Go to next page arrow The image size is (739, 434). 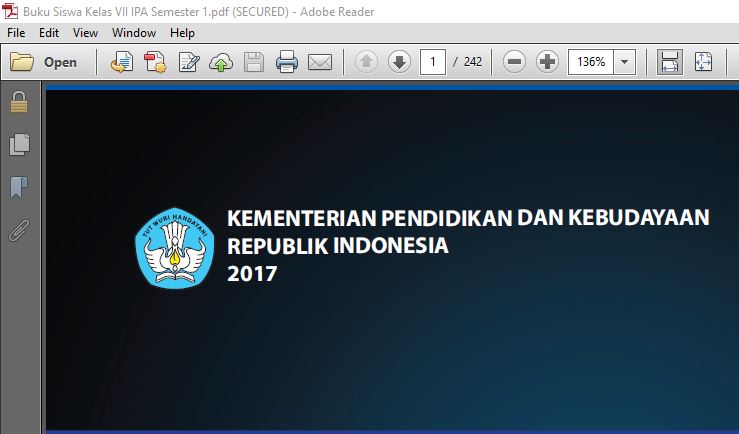tap(399, 62)
